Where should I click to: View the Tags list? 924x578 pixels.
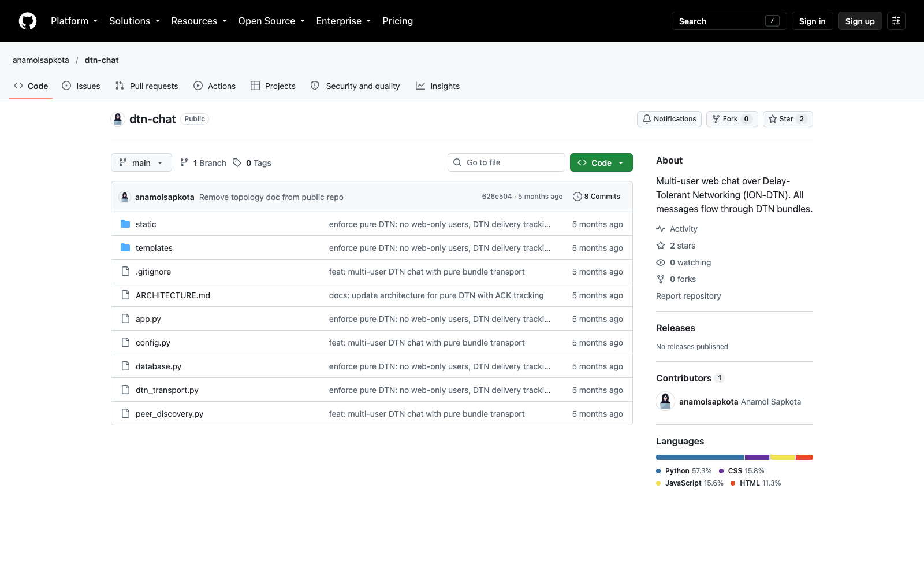[252, 163]
